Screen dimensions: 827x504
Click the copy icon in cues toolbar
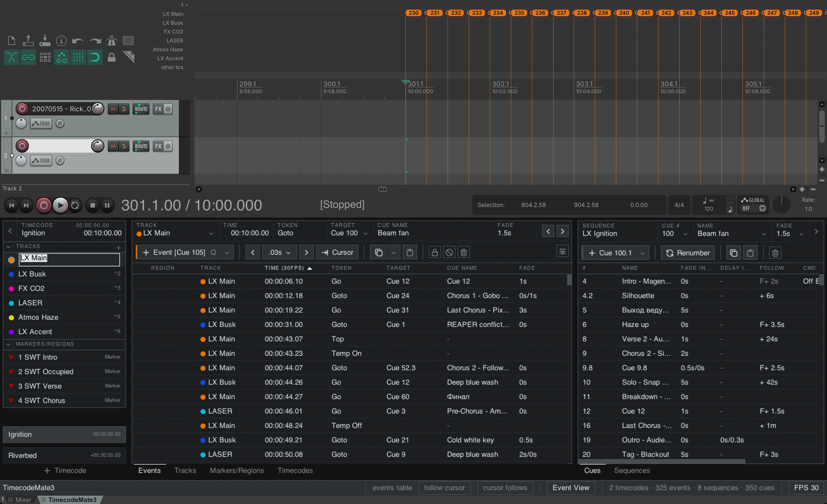click(733, 253)
